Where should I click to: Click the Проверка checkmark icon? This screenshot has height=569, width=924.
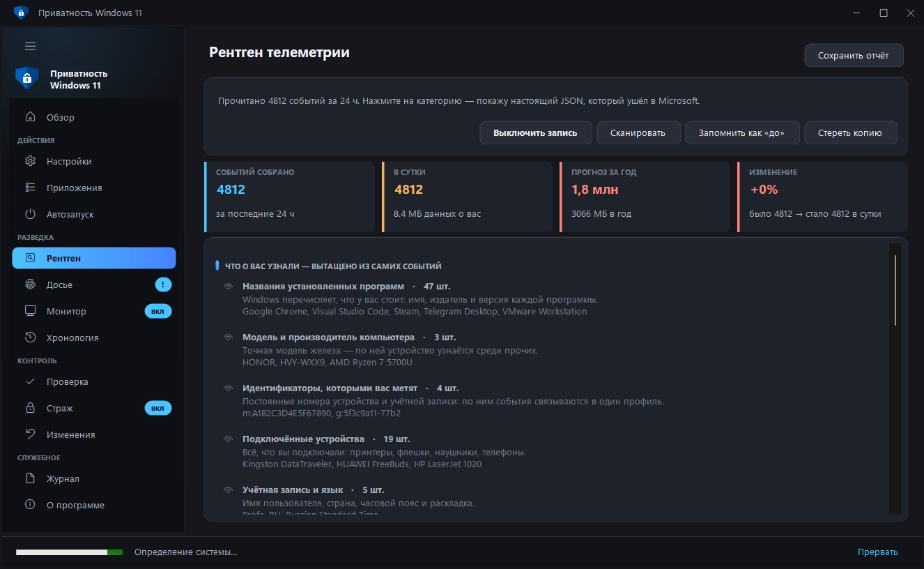click(30, 381)
